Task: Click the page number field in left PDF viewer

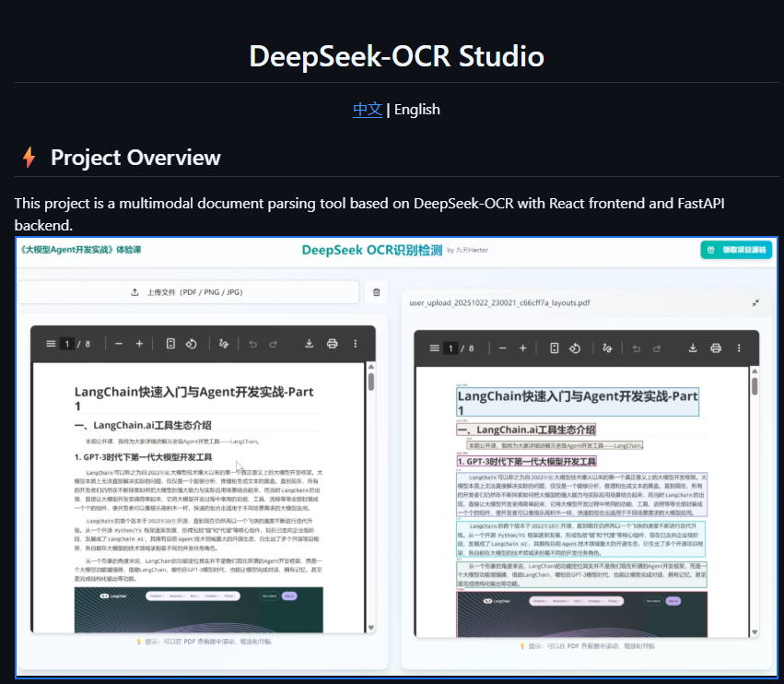Action: coord(67,344)
